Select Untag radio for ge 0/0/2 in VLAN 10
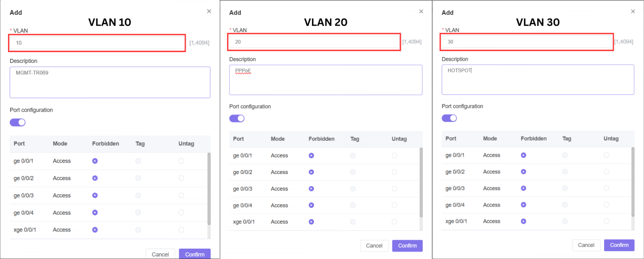Viewport: 644px width, 259px height. click(x=181, y=178)
